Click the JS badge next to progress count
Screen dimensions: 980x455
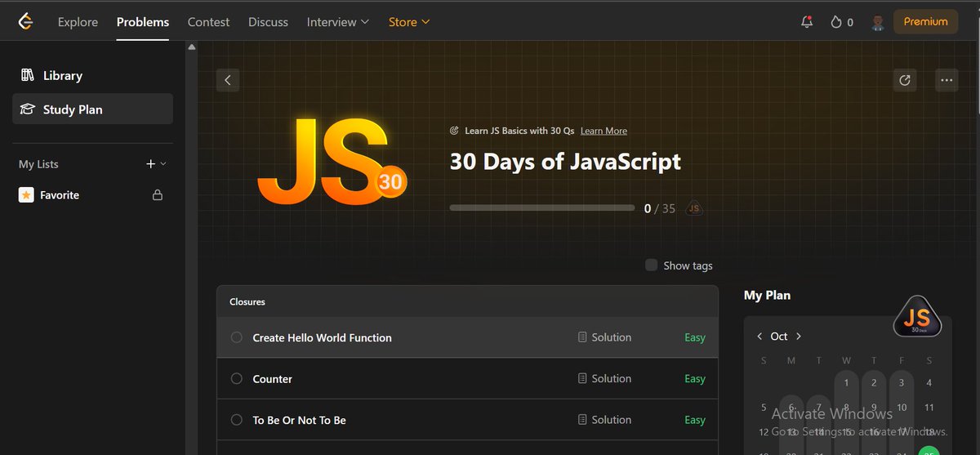coord(694,208)
